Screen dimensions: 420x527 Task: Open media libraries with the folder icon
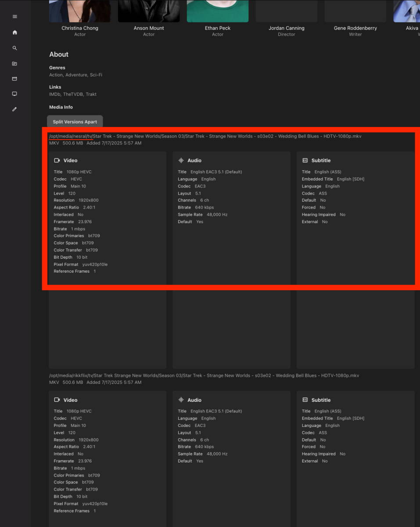click(14, 64)
